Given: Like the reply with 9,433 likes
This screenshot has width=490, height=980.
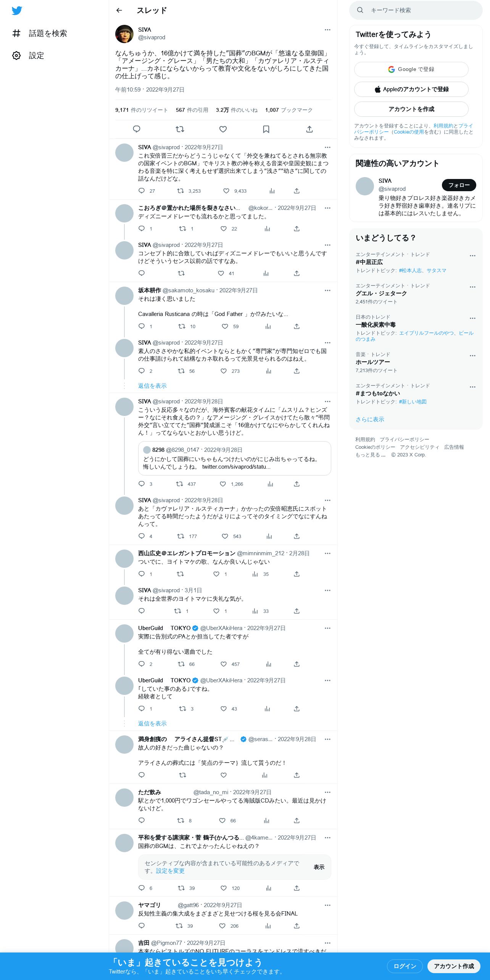Looking at the screenshot, I should point(226,191).
